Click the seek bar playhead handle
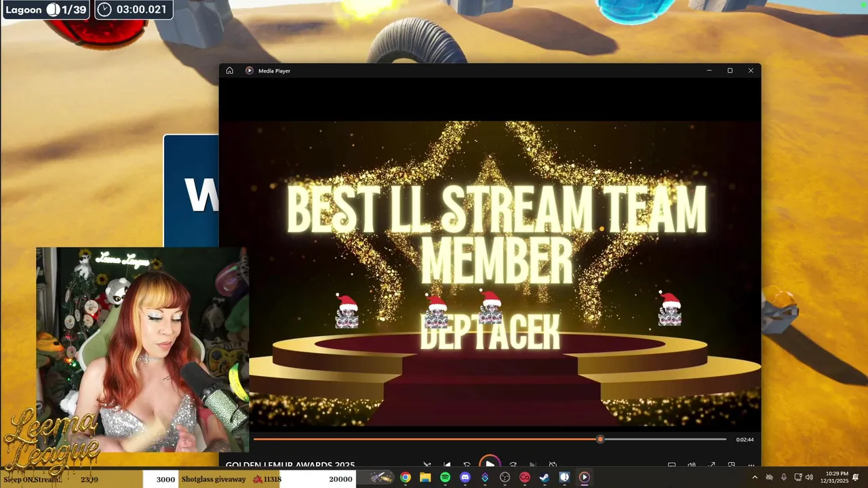The width and height of the screenshot is (868, 488). (x=600, y=439)
